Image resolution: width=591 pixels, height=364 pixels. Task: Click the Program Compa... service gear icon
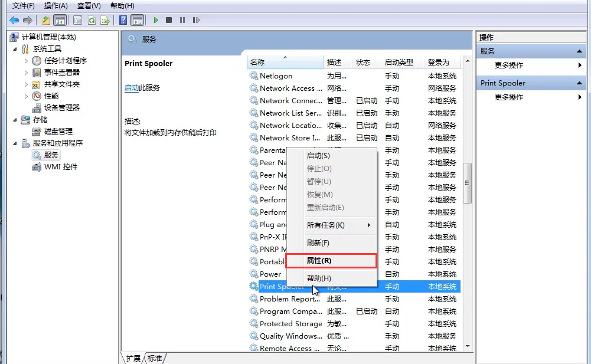click(x=254, y=311)
